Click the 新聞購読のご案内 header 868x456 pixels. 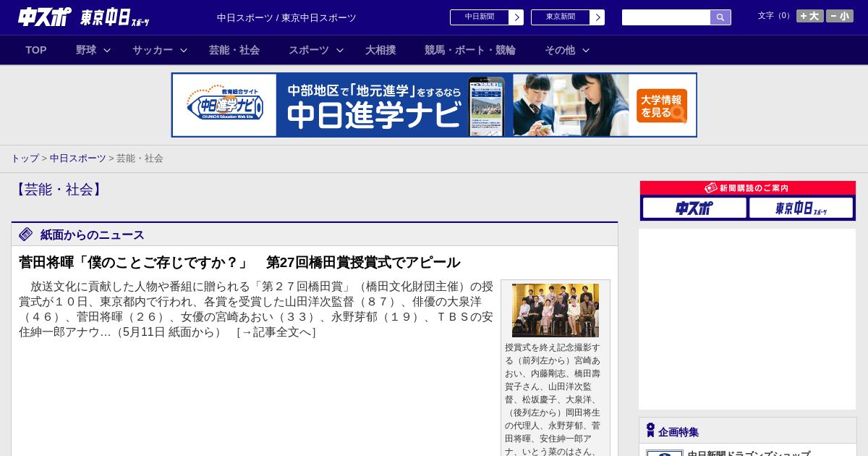point(748,188)
